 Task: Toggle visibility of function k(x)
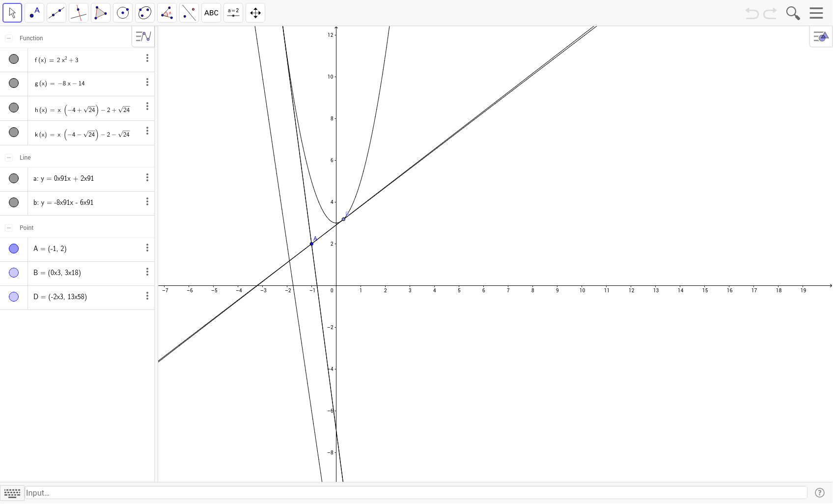click(14, 132)
